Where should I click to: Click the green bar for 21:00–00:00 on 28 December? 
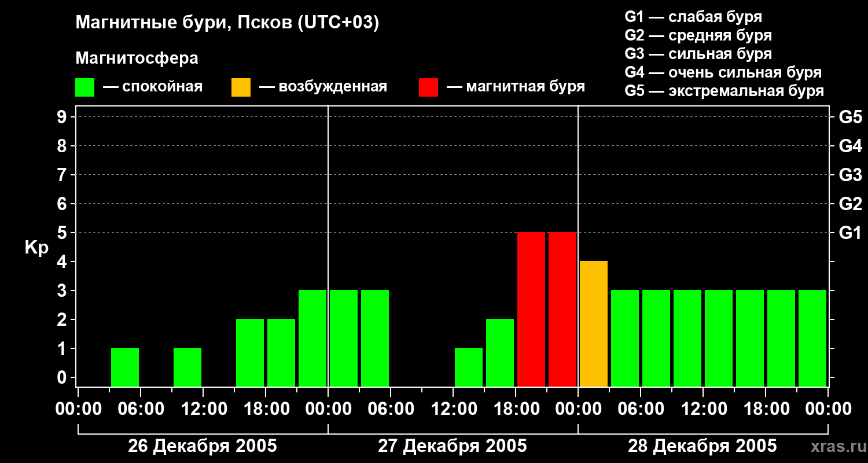pyautogui.click(x=812, y=338)
